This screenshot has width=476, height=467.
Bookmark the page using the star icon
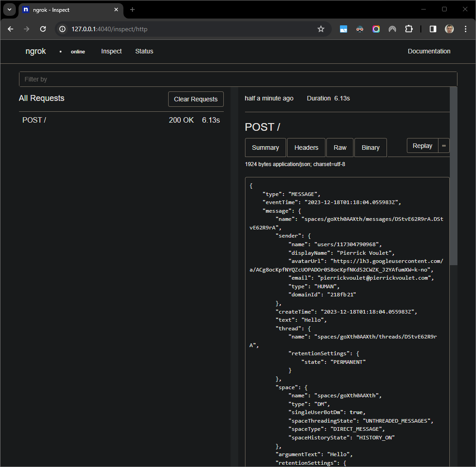point(321,29)
